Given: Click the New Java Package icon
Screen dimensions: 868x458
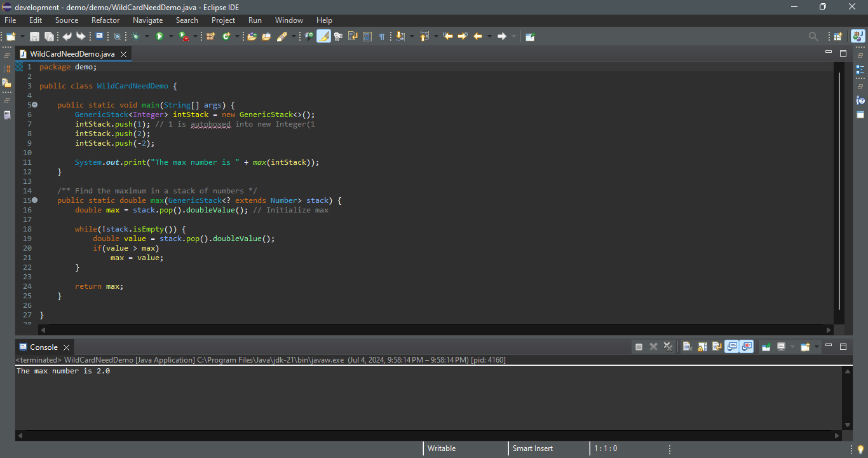Looking at the screenshot, I should coord(211,36).
